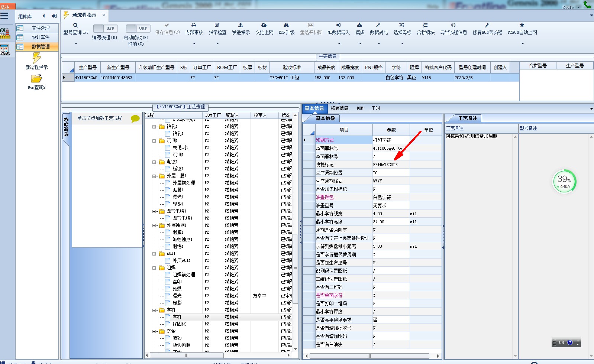Toggle the 编写流程 OFF switch
The width and height of the screenshot is (594, 364).
pos(105,28)
